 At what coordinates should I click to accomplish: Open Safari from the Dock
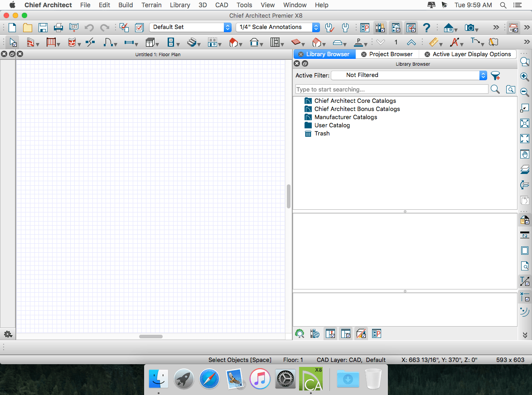click(x=209, y=378)
